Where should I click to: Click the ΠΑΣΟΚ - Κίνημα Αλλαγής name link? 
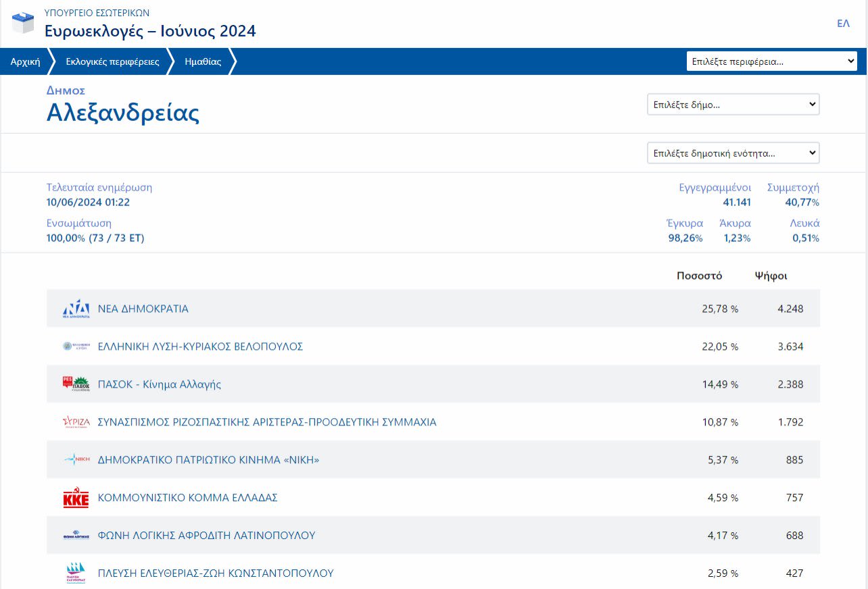[x=160, y=384]
